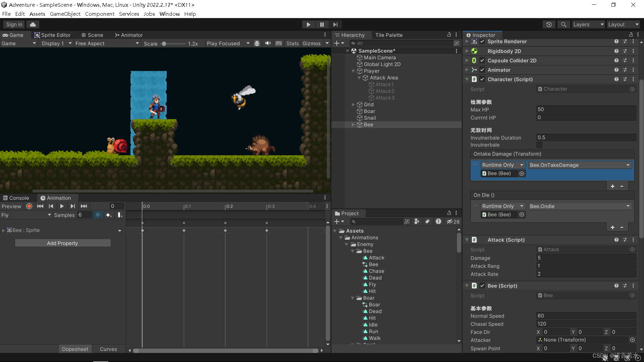Click the Add Property button in Animation panel
Screen dimensions: 644x362
pos(63,243)
